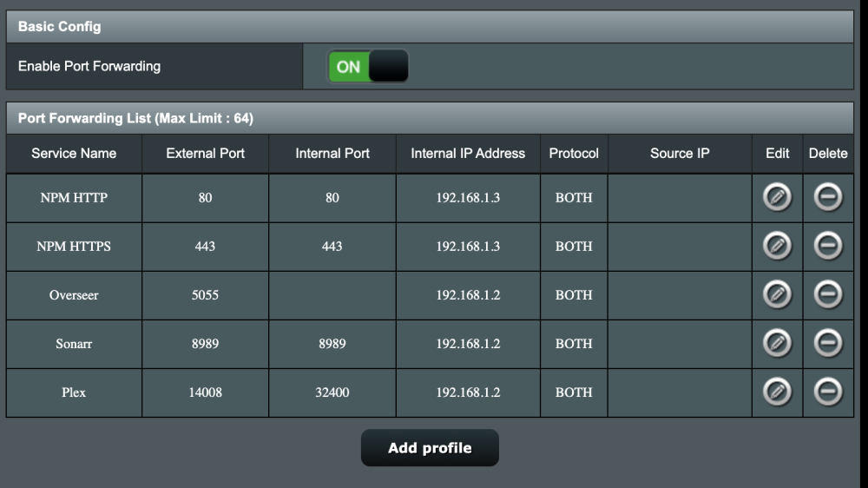Click the Basic Config section heading
868x488 pixels.
(x=59, y=27)
